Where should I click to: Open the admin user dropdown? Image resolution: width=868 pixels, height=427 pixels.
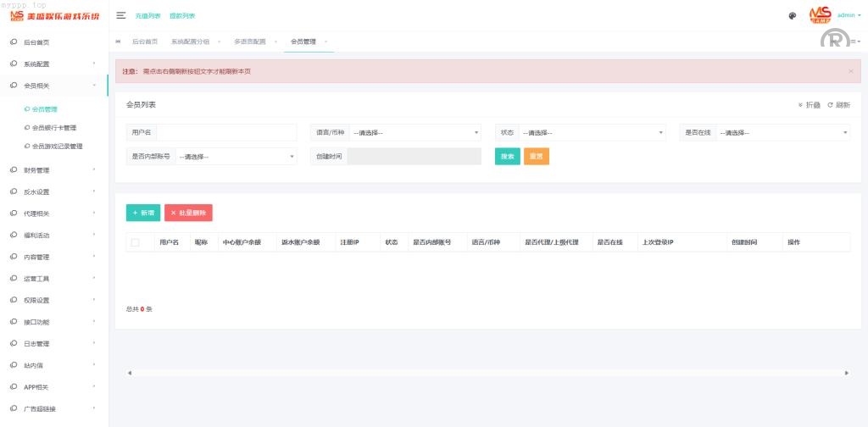pyautogui.click(x=849, y=15)
